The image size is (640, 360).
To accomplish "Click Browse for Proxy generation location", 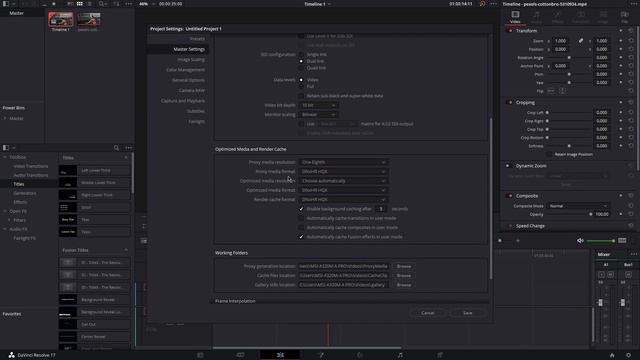I will click(404, 267).
